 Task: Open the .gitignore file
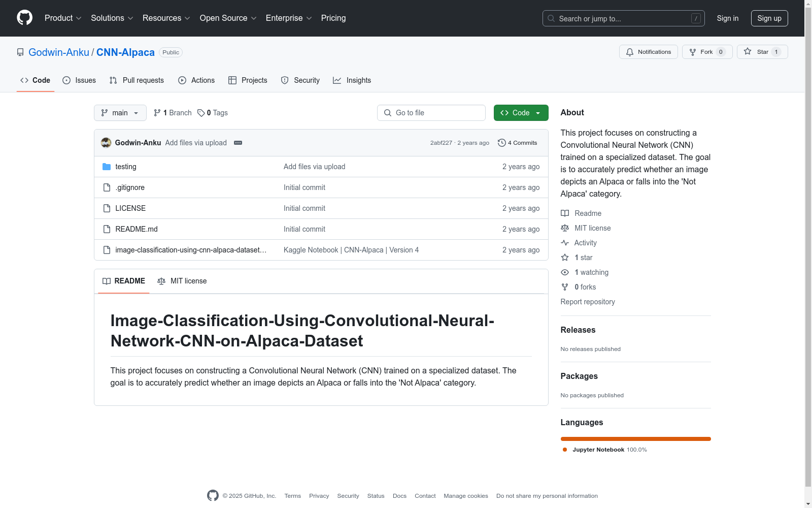tap(130, 187)
